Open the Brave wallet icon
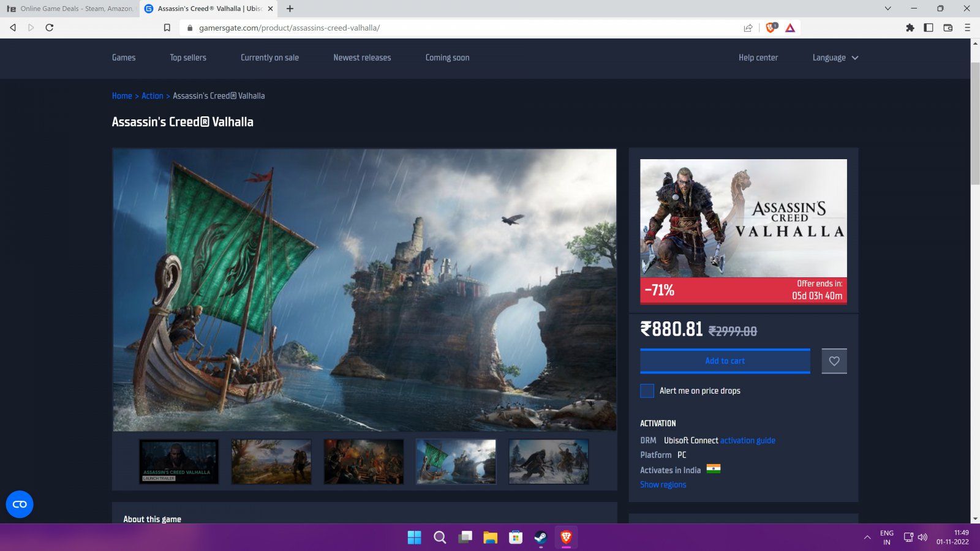 point(948,28)
